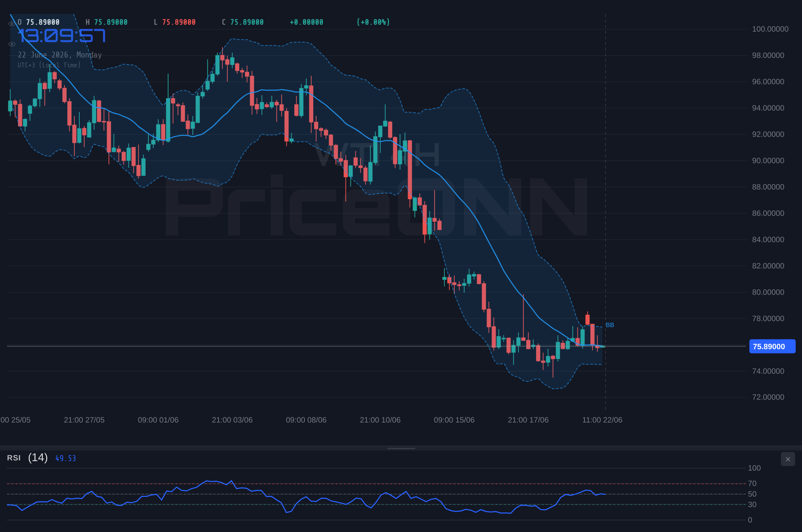Screen dimensions: 802x532
Task: Click the 86.00000 price axis label
Action: 768,213
